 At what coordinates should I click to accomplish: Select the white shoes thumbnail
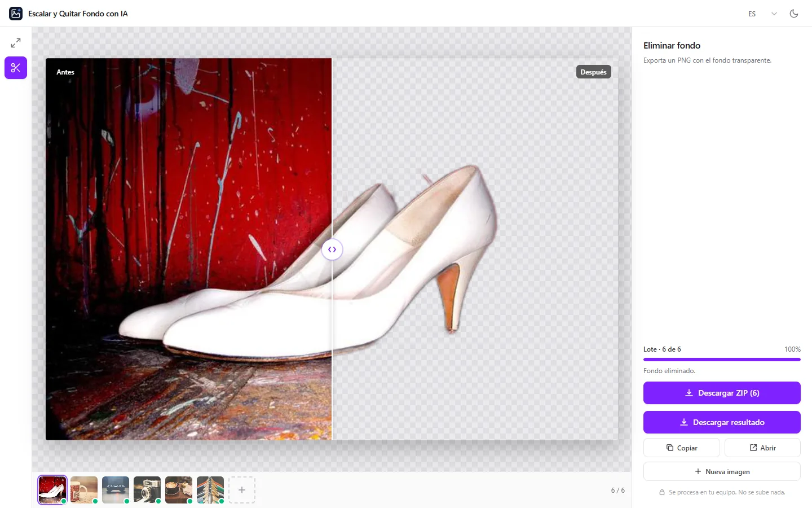52,490
